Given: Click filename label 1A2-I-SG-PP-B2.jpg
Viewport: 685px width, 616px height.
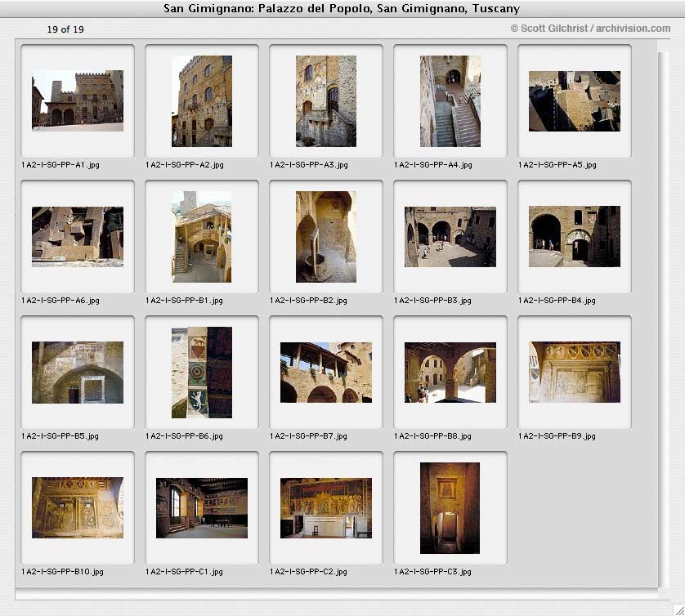Looking at the screenshot, I should (x=308, y=301).
